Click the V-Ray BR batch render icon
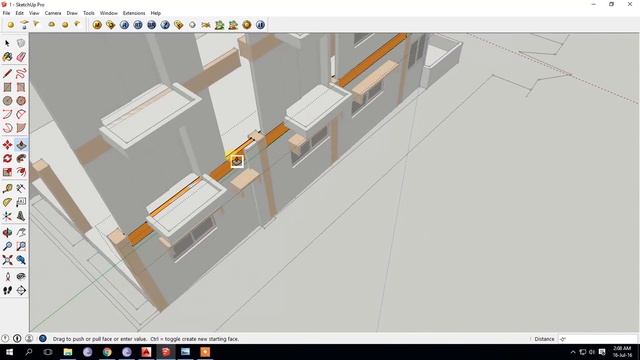This screenshot has height=360, width=640. coord(151,25)
